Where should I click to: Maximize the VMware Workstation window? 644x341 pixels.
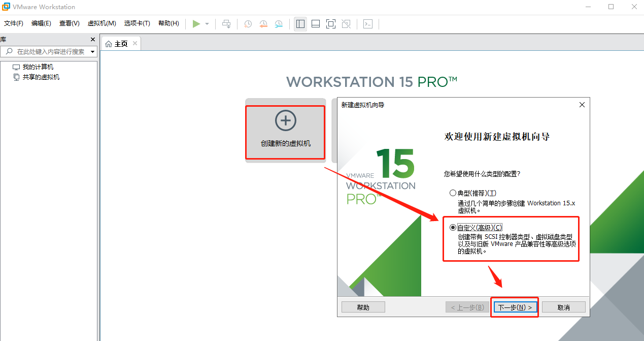click(x=611, y=7)
